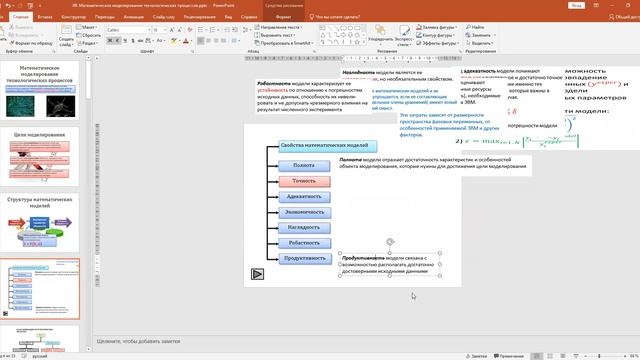Open the Формат drawing tools tab
Image resolution: width=640 pixels, height=360 pixels.
pyautogui.click(x=283, y=17)
